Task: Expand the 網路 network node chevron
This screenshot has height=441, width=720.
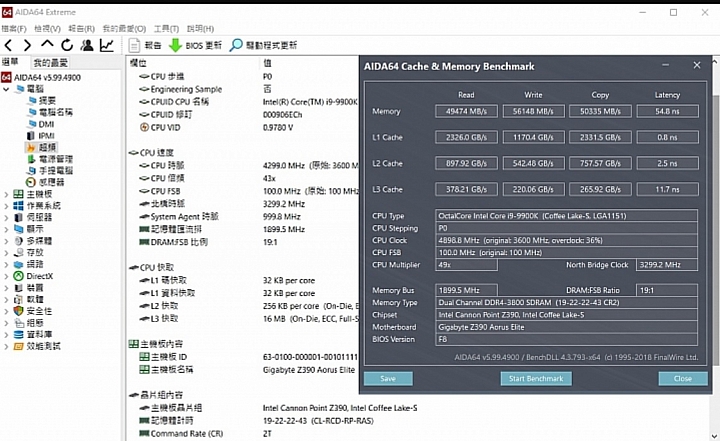Action: (x=6, y=265)
